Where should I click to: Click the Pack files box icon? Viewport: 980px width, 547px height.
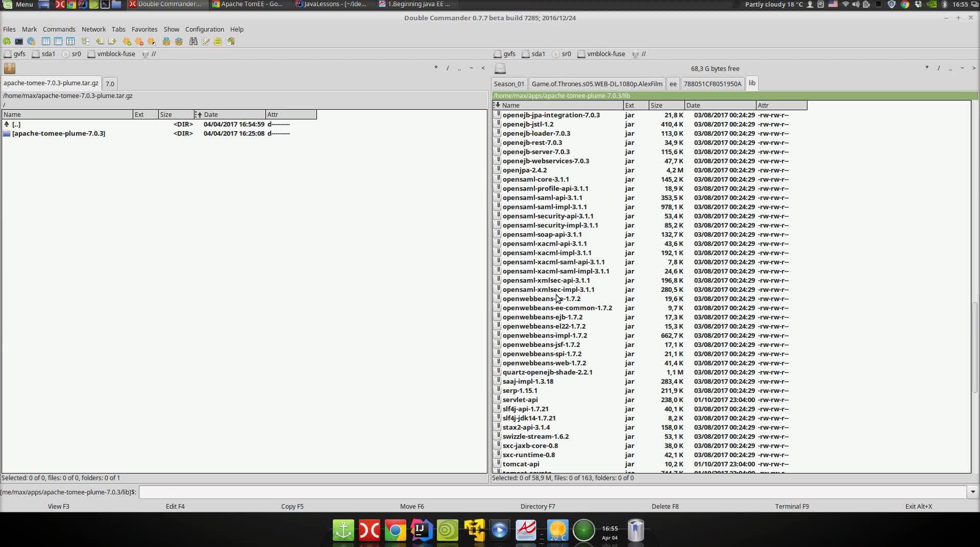166,41
